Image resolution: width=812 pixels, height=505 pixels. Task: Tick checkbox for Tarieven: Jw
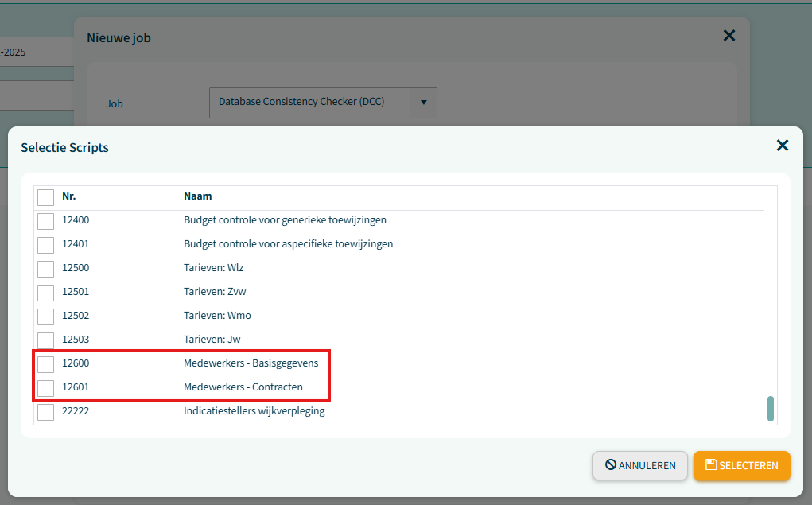[x=46, y=340]
